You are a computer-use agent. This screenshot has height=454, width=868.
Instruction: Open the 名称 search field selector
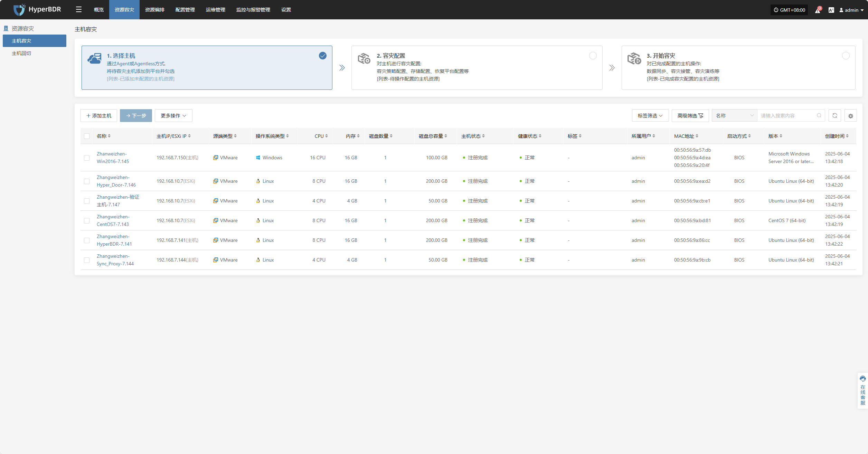[735, 116]
